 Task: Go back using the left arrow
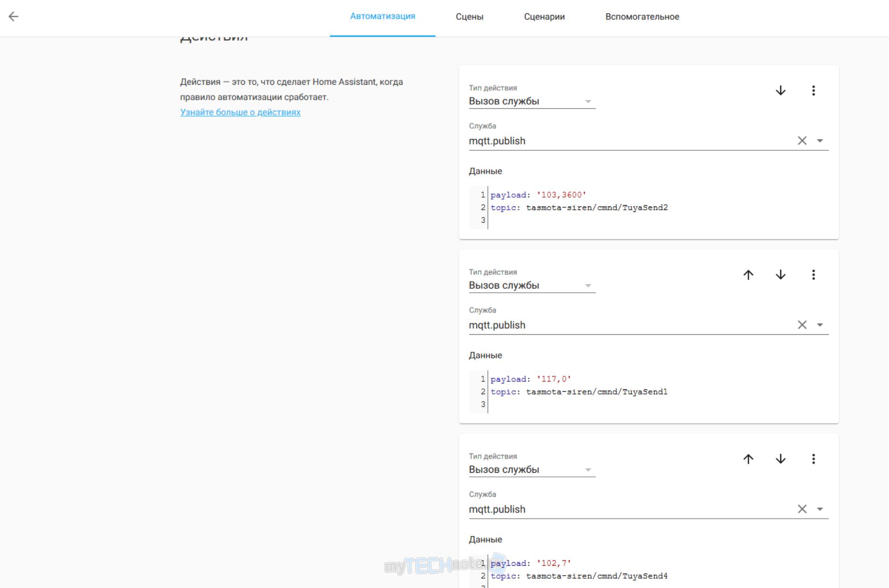point(13,17)
